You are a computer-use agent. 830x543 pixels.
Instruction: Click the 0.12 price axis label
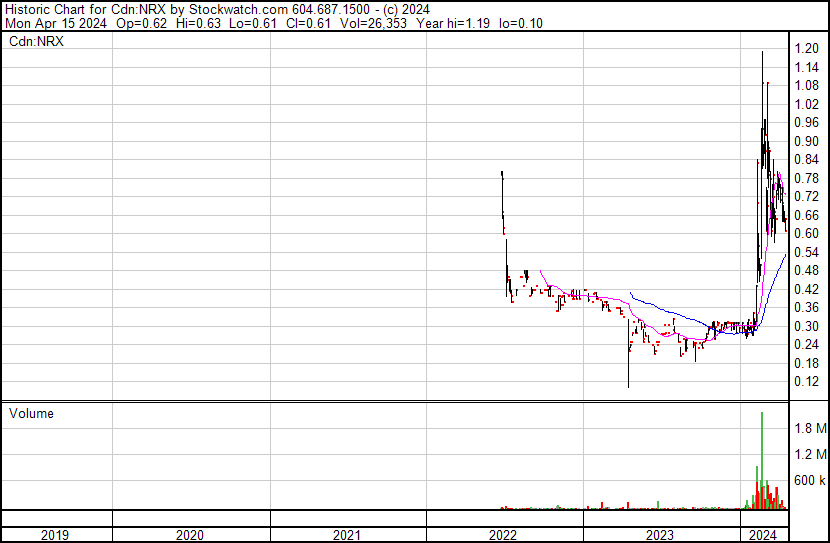click(806, 382)
